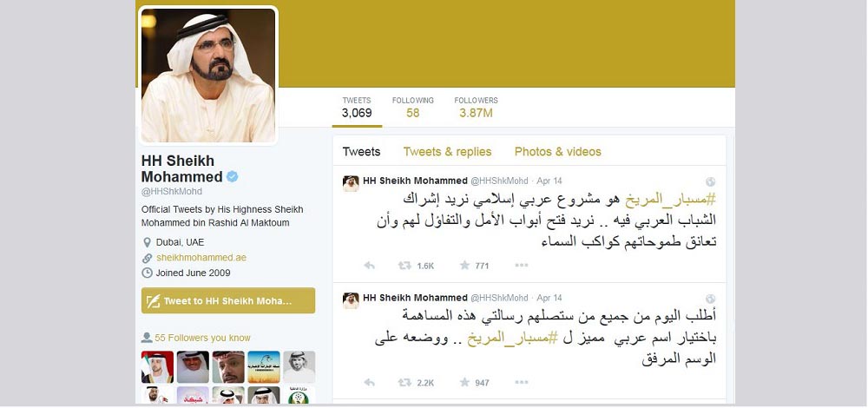Open the Following count of 58
The image size is (868, 408).
click(413, 108)
